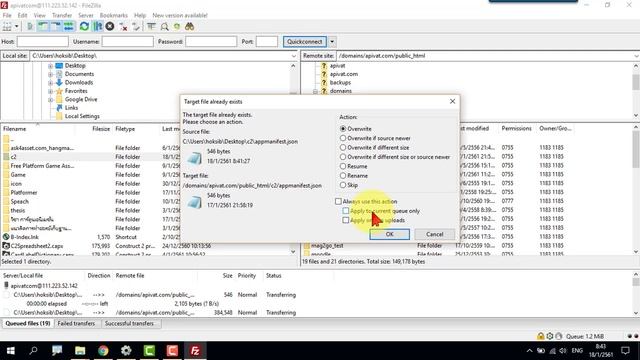
Task: Select the c2 folder in local list
Action: coord(13,157)
